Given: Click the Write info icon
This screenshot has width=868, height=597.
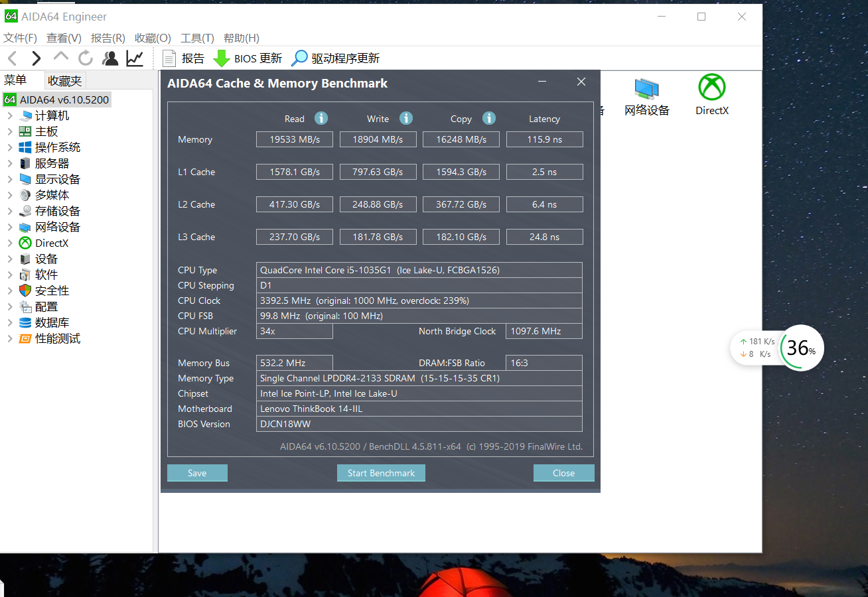Looking at the screenshot, I should coord(406,118).
